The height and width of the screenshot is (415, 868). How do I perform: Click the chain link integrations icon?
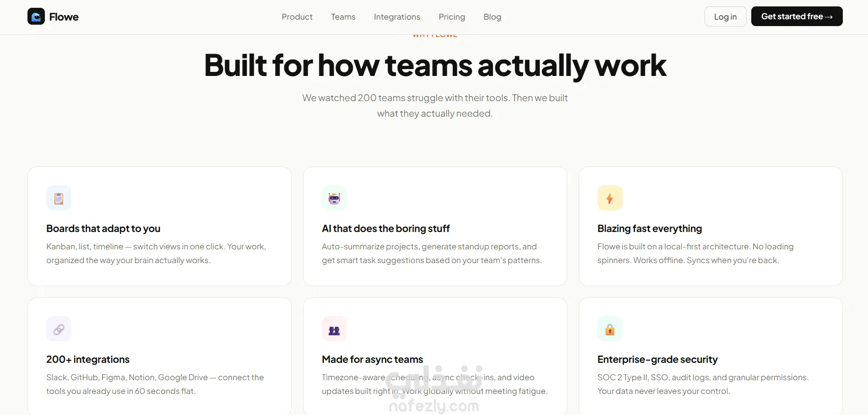[59, 329]
